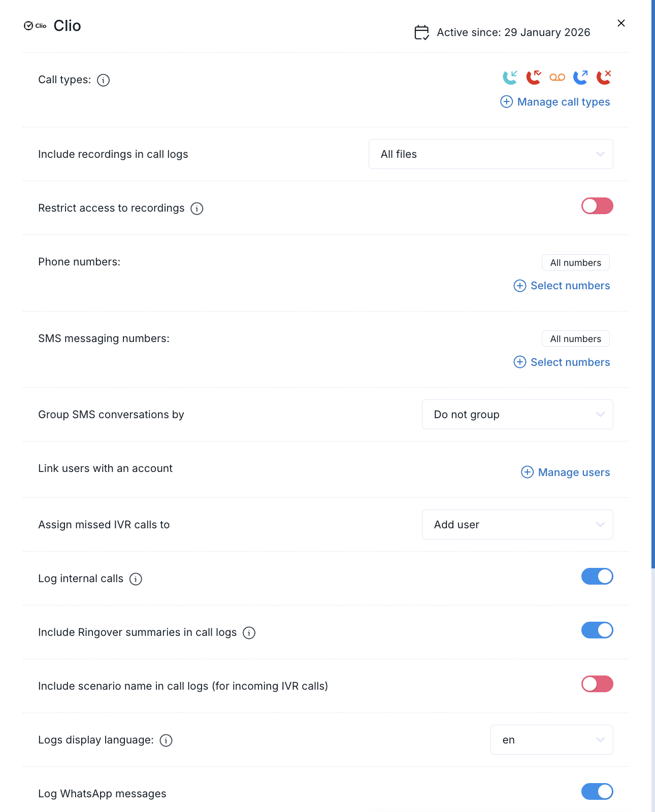Enable Restrict access to recordings toggle
655x812 pixels.
[597, 206]
